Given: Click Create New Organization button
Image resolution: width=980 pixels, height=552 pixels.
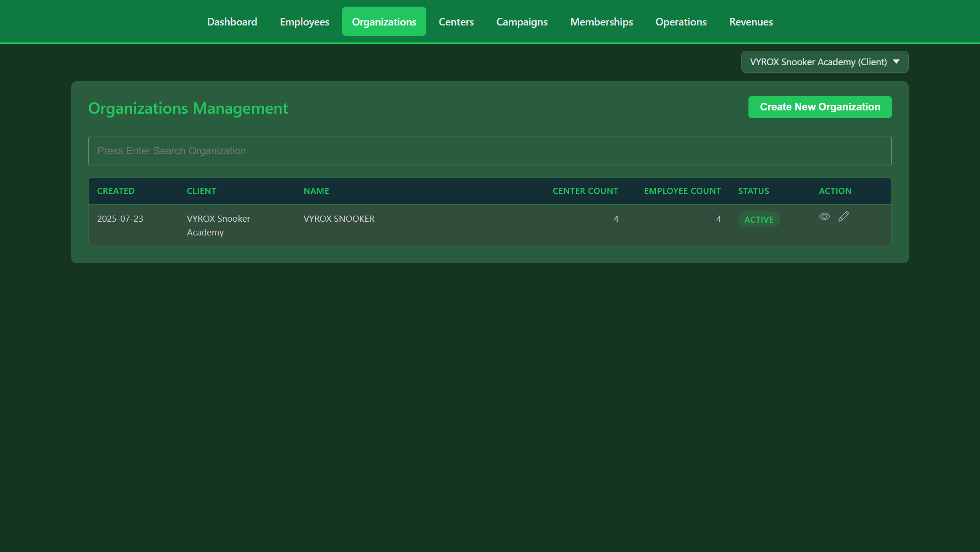Looking at the screenshot, I should click(x=820, y=107).
